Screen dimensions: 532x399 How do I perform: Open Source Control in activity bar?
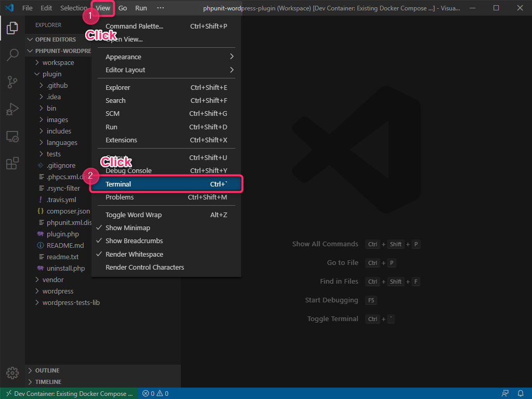point(12,82)
